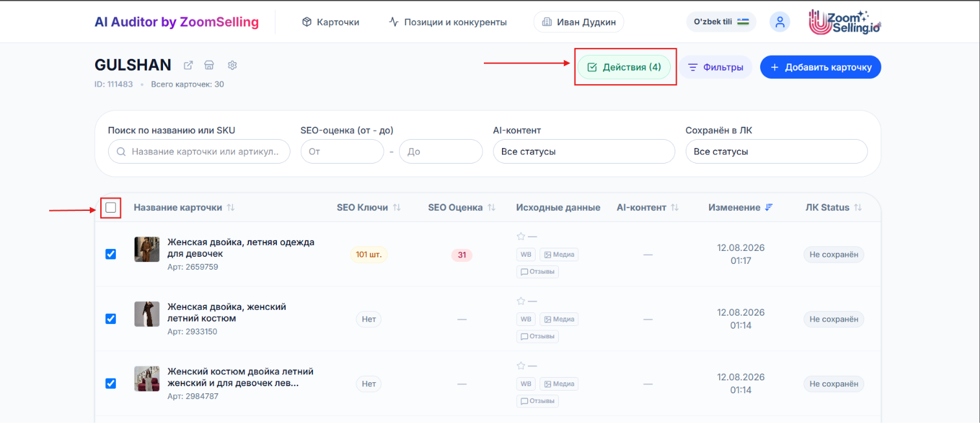Click the text Арт: 2659759
Viewport: 980px width, 423px height.
tap(193, 266)
